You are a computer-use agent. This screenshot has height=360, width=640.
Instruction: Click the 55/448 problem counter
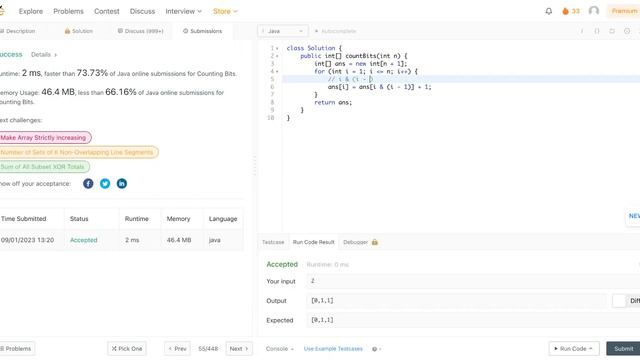pos(208,349)
